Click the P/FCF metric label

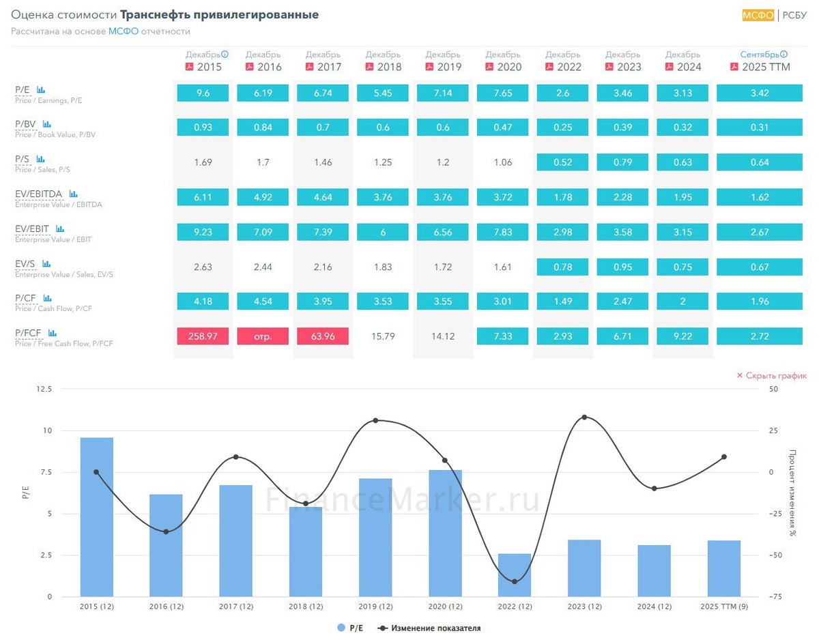[x=29, y=333]
